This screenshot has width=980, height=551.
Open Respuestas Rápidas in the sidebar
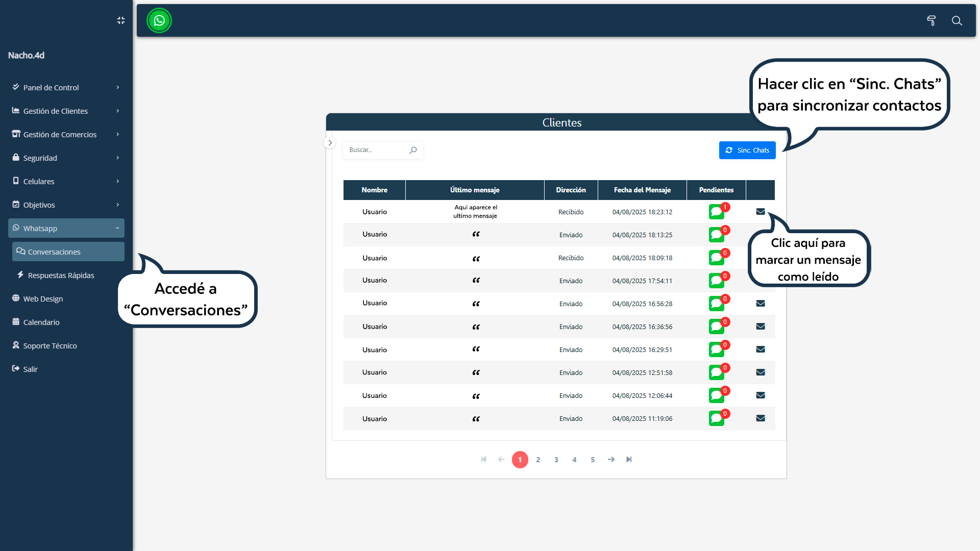[x=60, y=275]
